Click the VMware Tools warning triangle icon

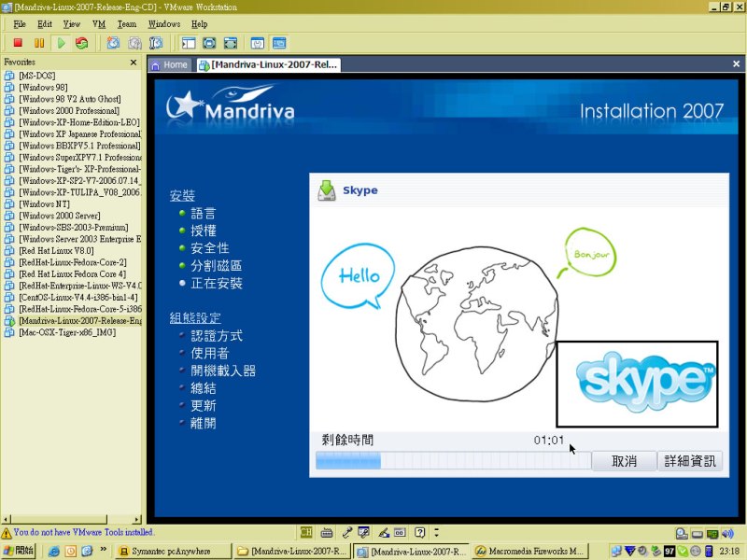pyautogui.click(x=7, y=533)
